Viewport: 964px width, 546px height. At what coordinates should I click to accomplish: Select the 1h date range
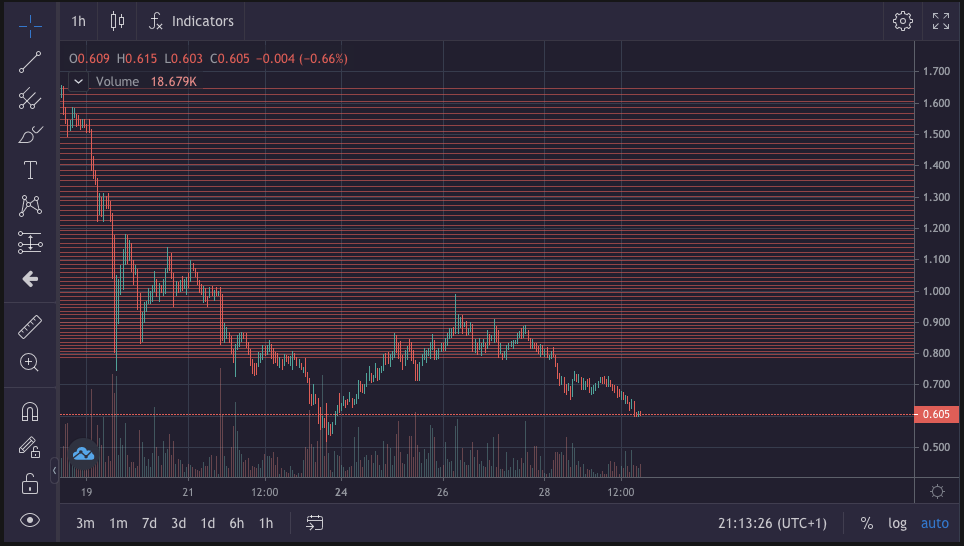(x=266, y=523)
